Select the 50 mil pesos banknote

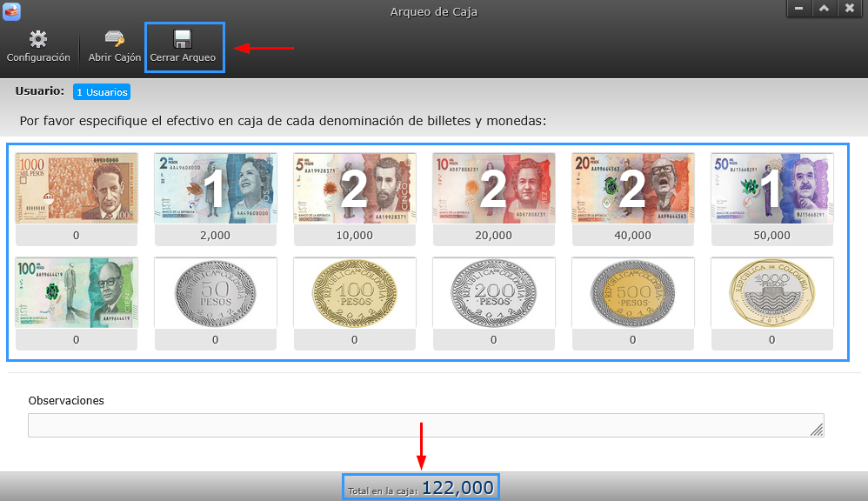tap(772, 188)
